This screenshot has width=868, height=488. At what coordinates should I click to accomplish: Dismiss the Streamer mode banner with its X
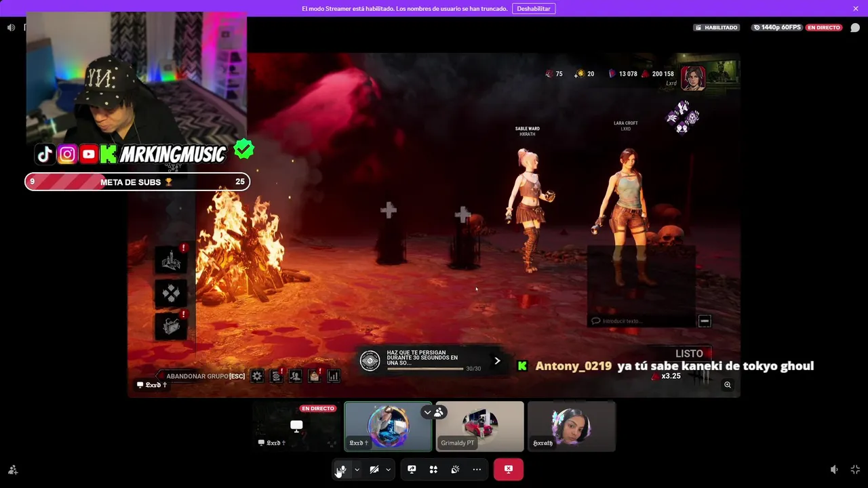856,9
